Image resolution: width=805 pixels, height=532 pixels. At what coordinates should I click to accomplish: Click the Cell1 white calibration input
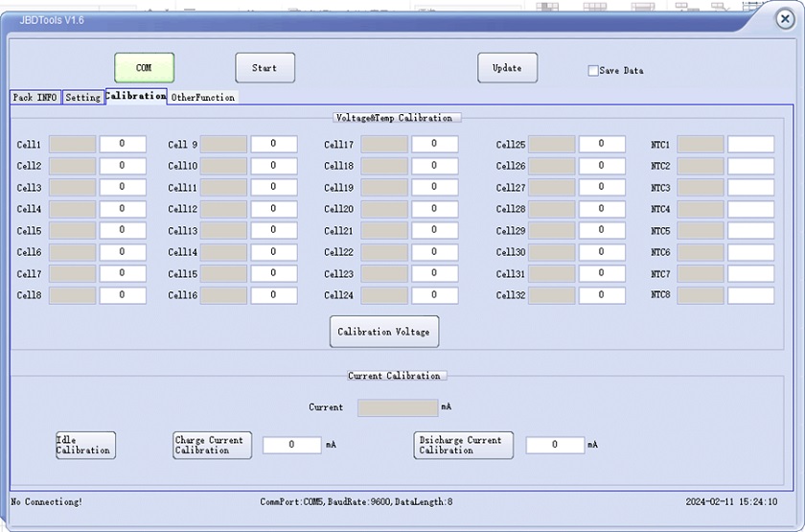(123, 144)
